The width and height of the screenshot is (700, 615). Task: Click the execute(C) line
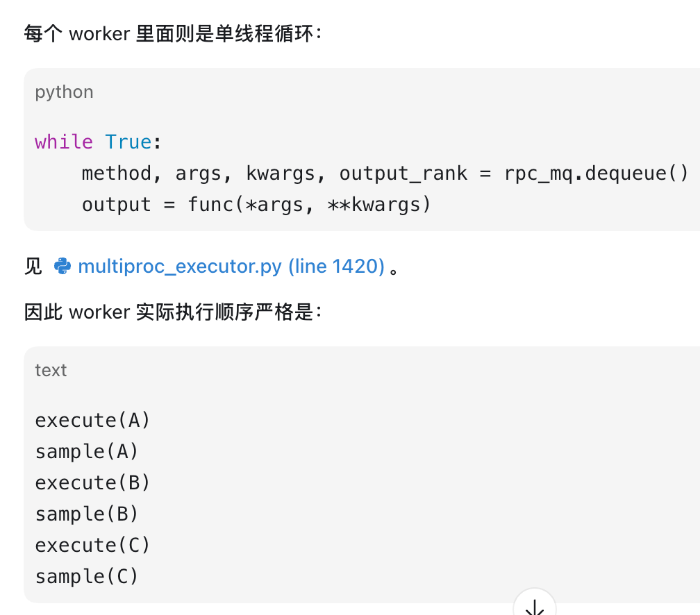point(92,546)
